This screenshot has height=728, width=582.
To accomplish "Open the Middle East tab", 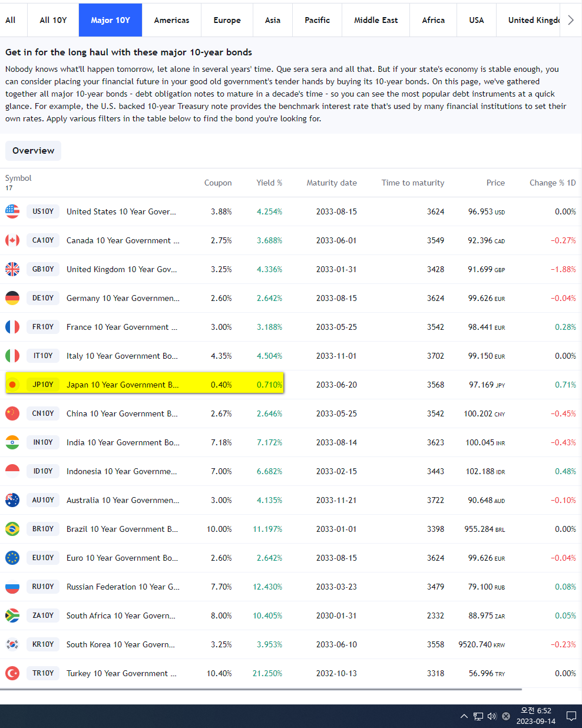I will click(376, 20).
